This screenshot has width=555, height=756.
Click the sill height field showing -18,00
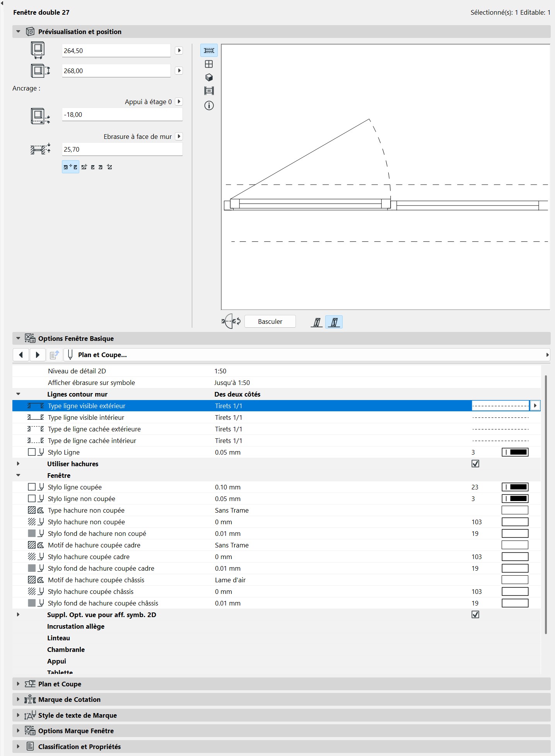(122, 115)
